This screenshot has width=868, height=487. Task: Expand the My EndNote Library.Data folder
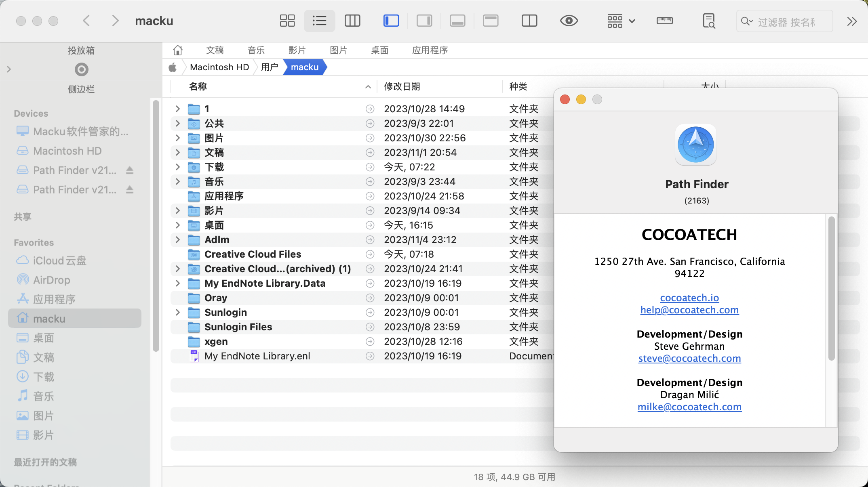(x=177, y=283)
